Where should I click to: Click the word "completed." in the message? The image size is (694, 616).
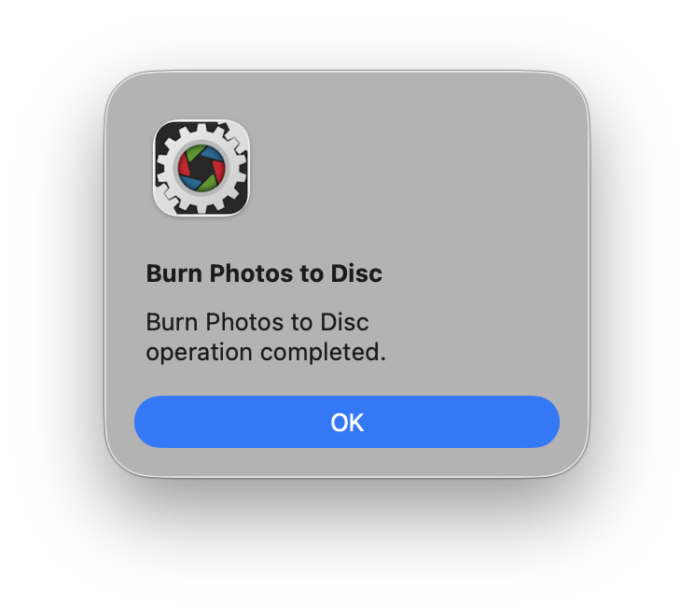click(323, 353)
